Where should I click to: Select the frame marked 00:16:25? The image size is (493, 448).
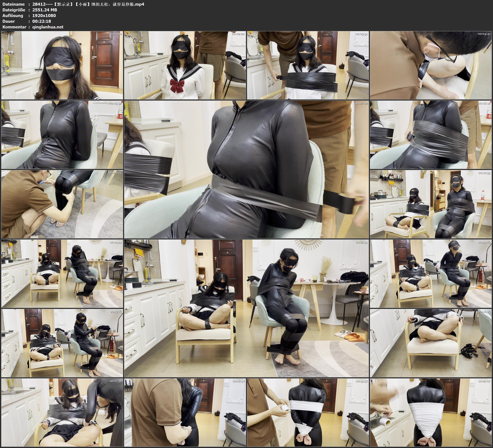(x=431, y=343)
